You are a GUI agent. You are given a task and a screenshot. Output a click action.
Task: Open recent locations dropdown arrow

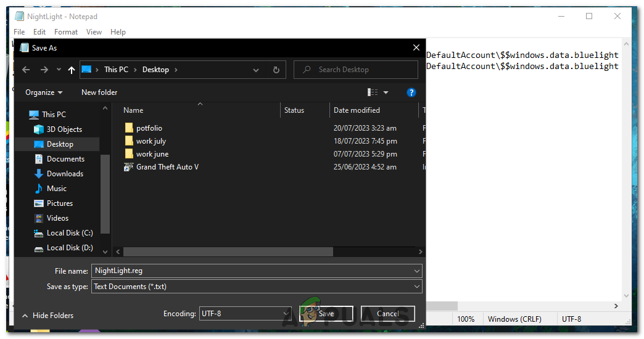point(59,70)
